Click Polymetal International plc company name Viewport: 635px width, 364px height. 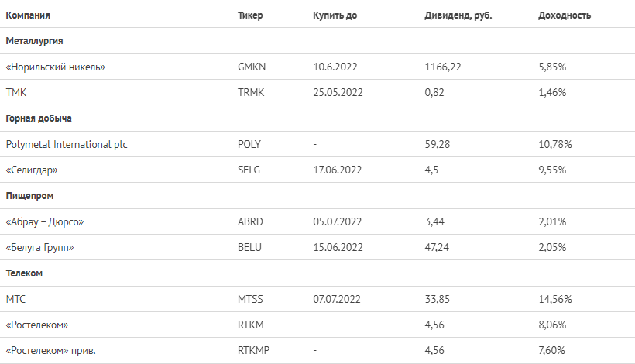pos(67,144)
